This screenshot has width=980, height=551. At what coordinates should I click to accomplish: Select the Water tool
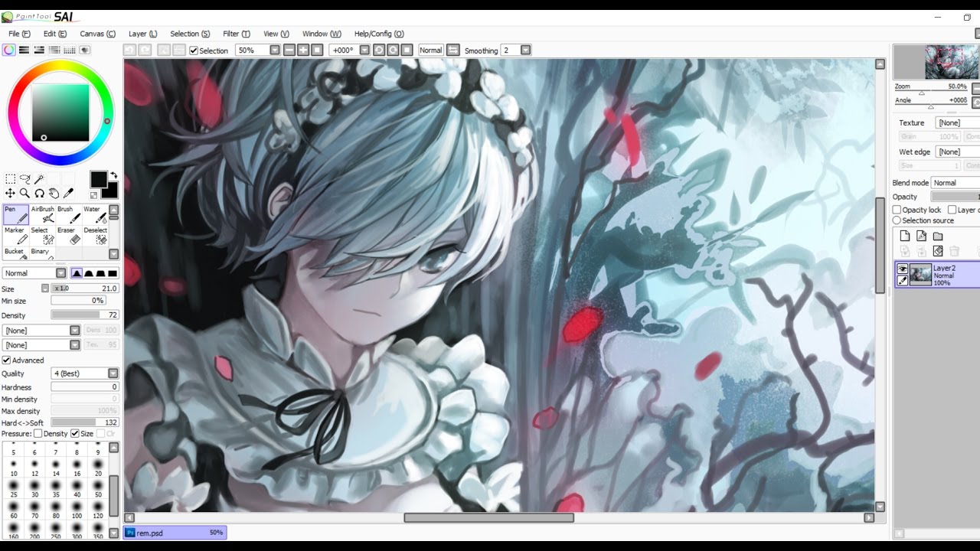coord(95,214)
